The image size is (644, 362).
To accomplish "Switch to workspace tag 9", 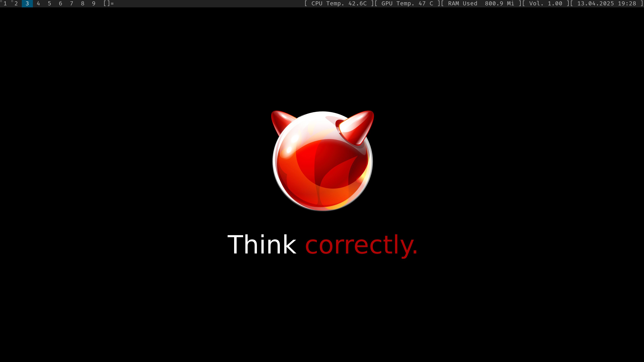I will click(93, 4).
